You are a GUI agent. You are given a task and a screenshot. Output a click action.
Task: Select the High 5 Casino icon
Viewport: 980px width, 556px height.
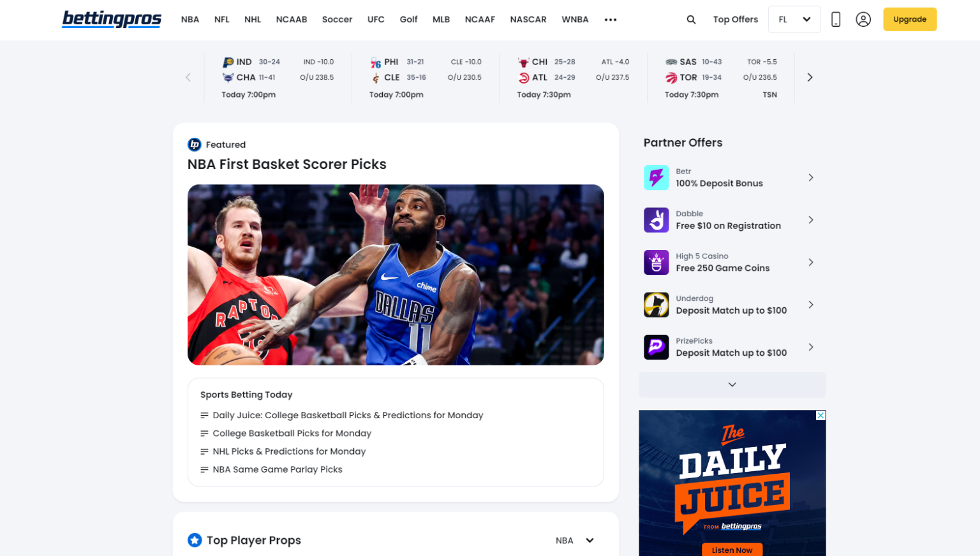(656, 262)
